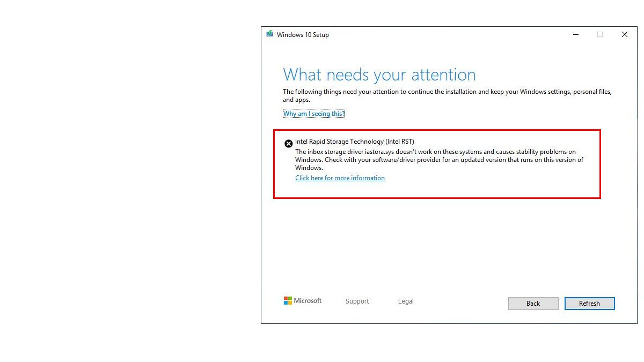Minimize the Windows 10 Setup window
The height and width of the screenshot is (362, 644).
point(576,35)
